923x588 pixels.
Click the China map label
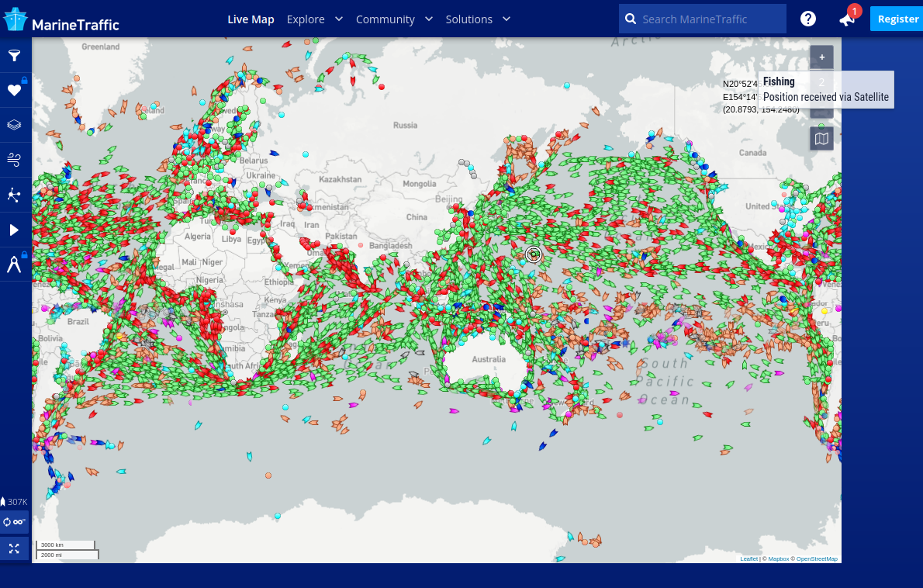point(417,217)
